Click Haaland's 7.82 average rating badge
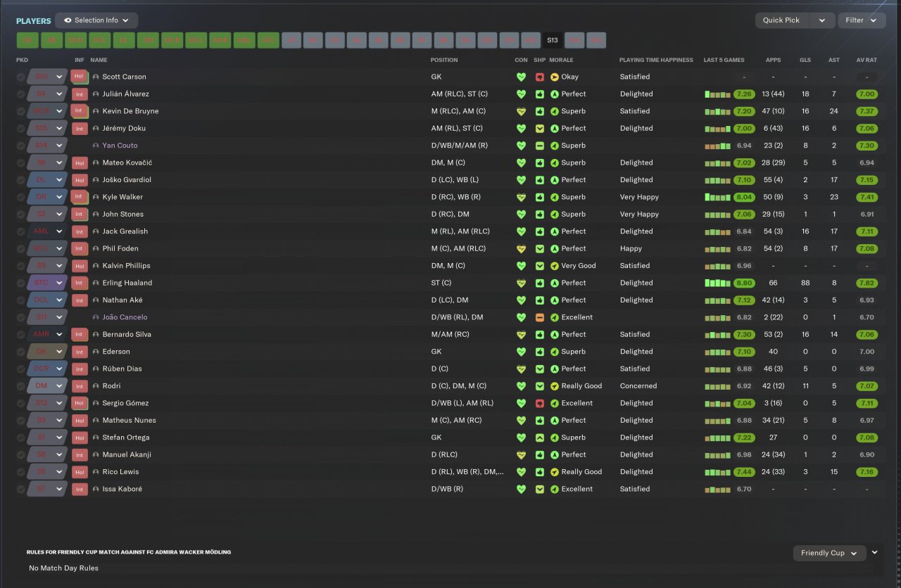 coord(867,283)
